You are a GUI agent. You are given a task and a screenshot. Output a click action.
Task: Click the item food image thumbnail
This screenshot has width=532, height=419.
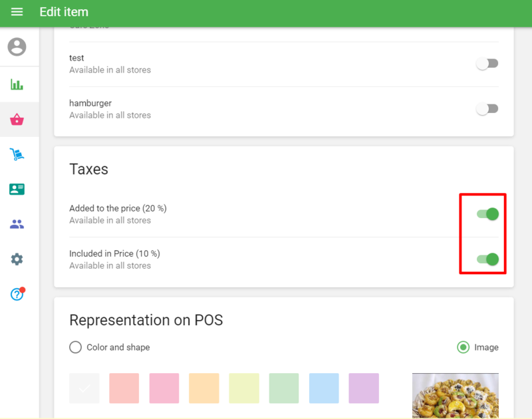[456, 396]
